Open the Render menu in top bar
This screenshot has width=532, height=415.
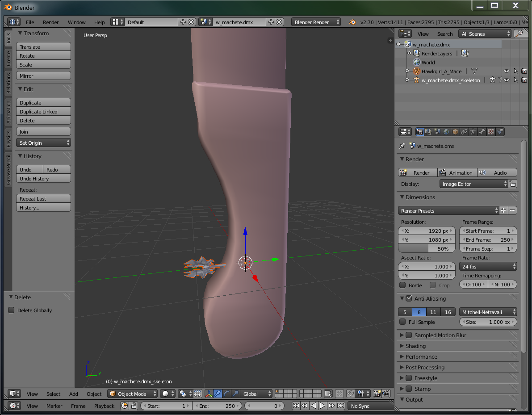50,22
